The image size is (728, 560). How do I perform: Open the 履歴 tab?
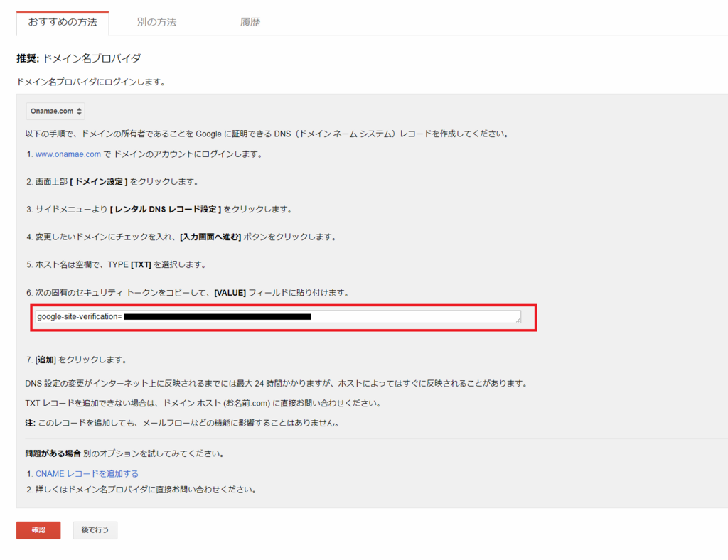click(x=250, y=22)
